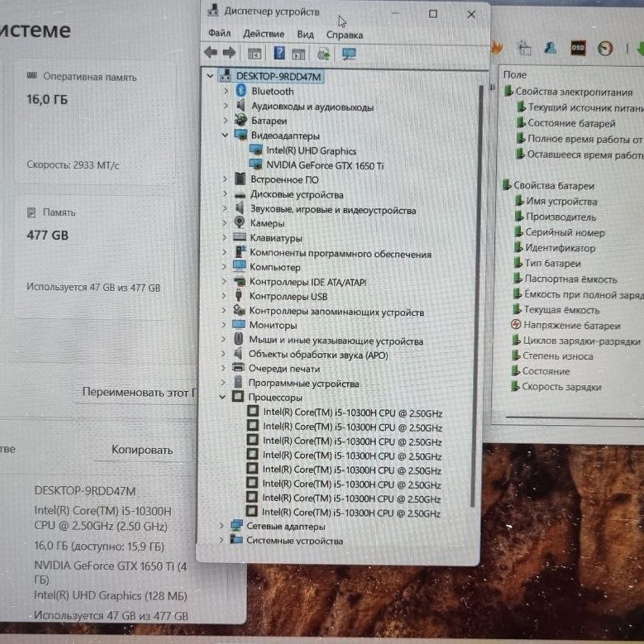Open the Справка menu
The width and height of the screenshot is (644, 644).
(x=344, y=35)
